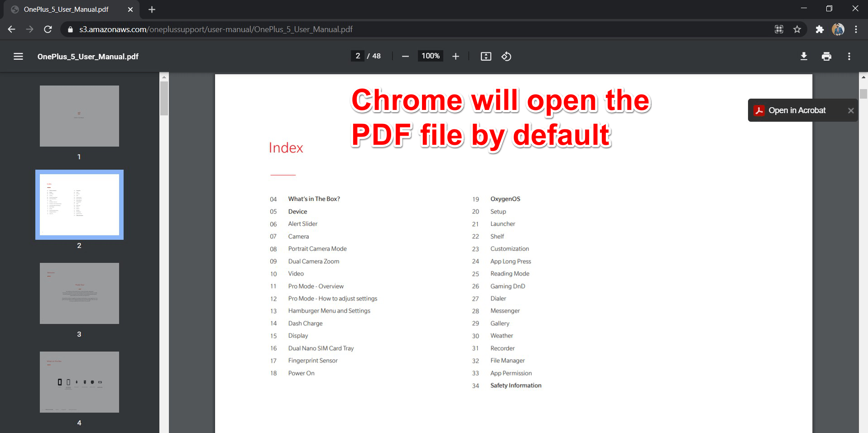Open the Customization index entry
868x433 pixels.
tap(509, 249)
